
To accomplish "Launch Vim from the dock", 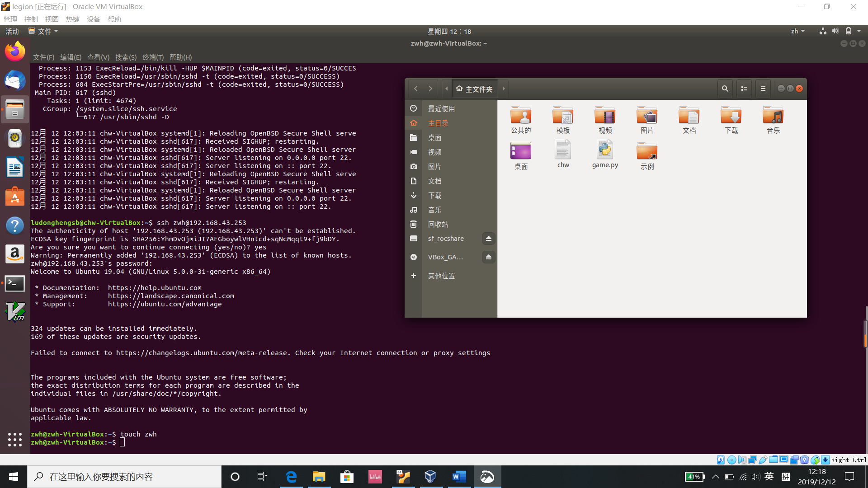I will pos(15,311).
